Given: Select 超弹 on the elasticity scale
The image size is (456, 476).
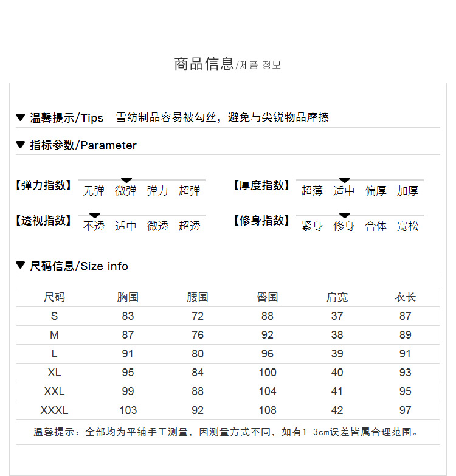Looking at the screenshot, I should (x=189, y=191).
